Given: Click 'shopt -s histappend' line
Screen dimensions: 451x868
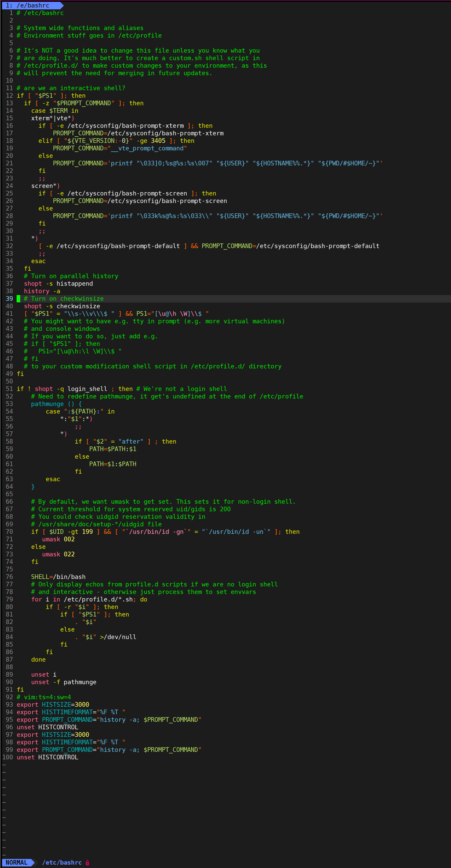Looking at the screenshot, I should click(x=58, y=284).
